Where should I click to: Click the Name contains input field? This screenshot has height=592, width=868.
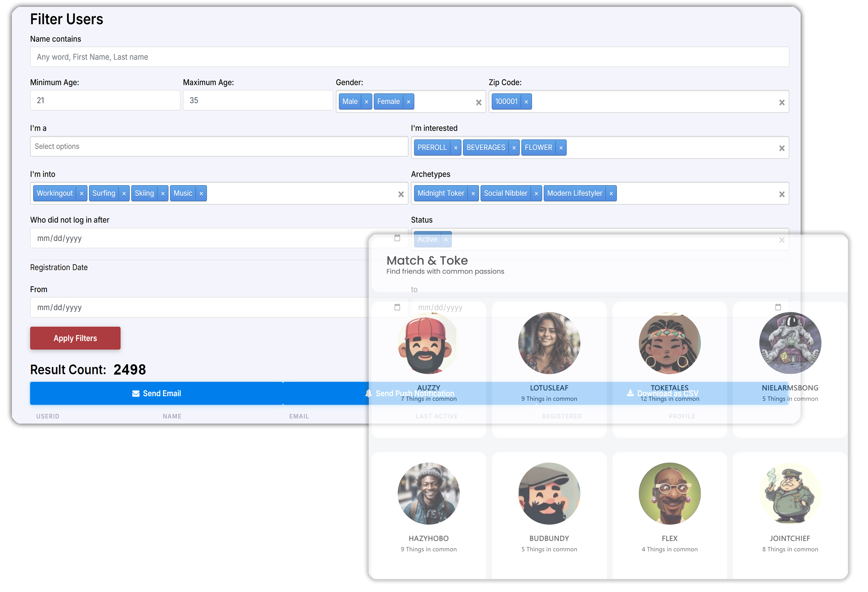tap(409, 57)
